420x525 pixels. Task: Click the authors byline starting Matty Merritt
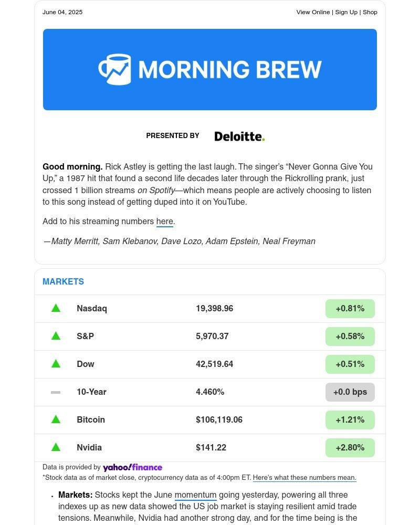[180, 241]
